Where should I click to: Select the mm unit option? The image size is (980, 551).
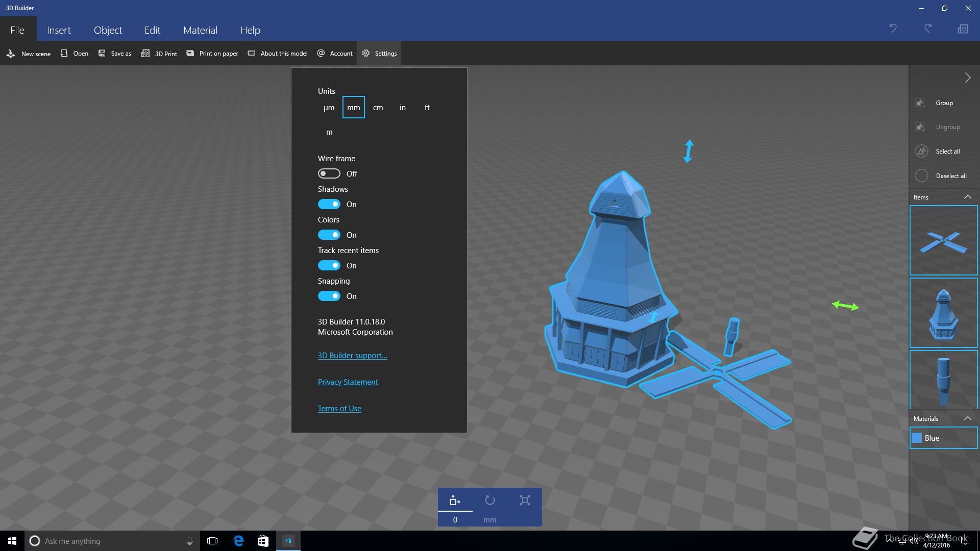354,107
